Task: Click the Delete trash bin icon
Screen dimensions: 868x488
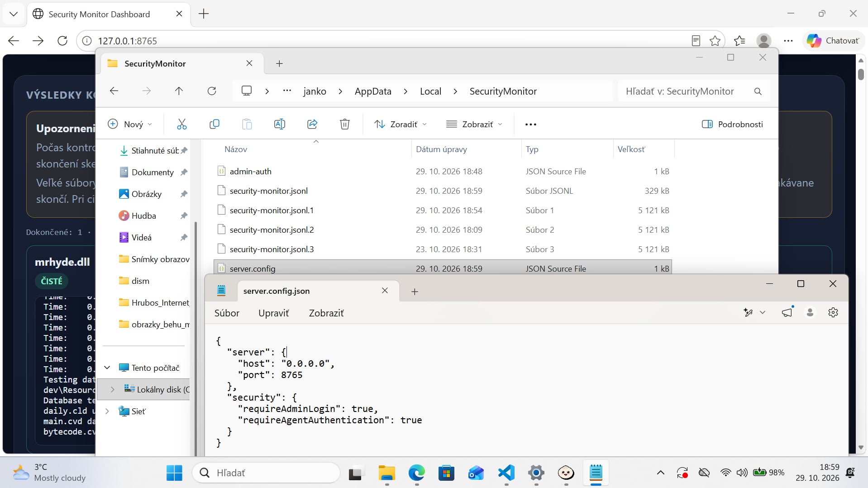Action: 345,124
